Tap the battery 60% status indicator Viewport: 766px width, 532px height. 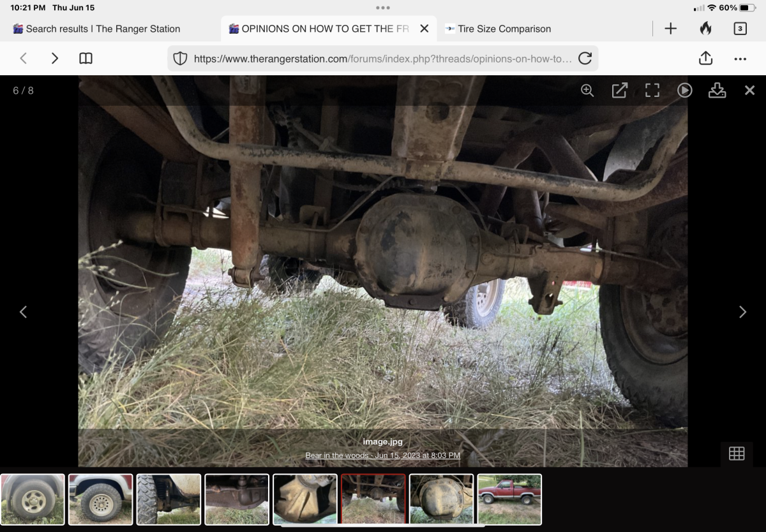(737, 8)
